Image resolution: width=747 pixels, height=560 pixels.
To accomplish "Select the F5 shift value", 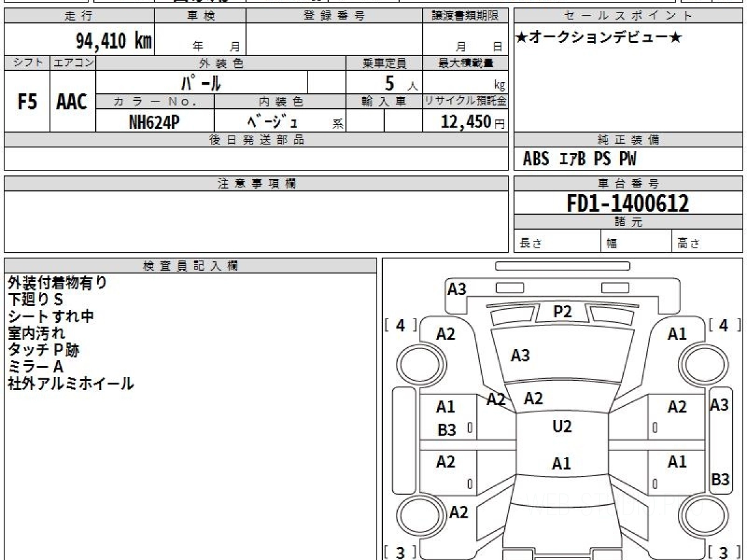I will pyautogui.click(x=27, y=102).
